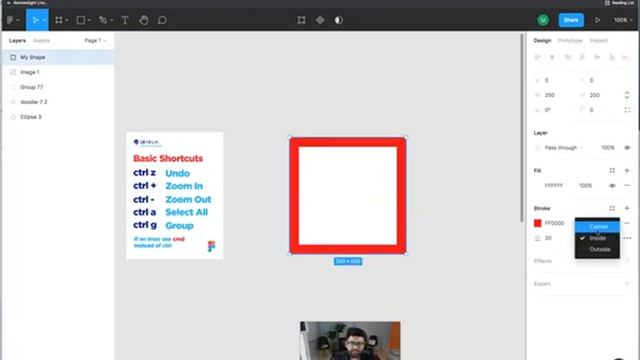Click the Independent corners icon
Viewport: 640px width, 360px height.
coord(627,110)
